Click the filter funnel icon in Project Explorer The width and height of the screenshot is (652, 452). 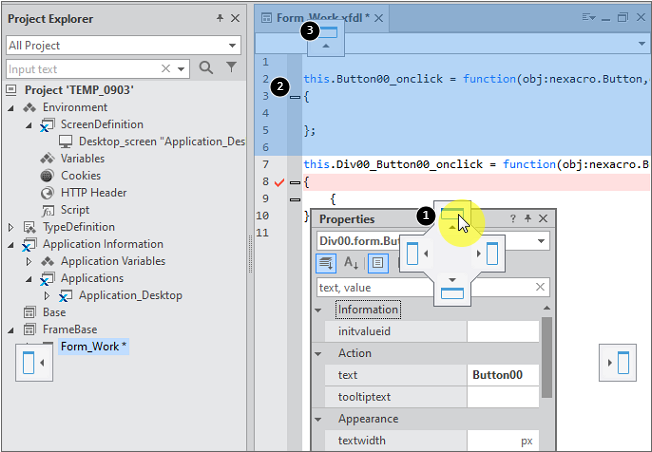(x=232, y=68)
